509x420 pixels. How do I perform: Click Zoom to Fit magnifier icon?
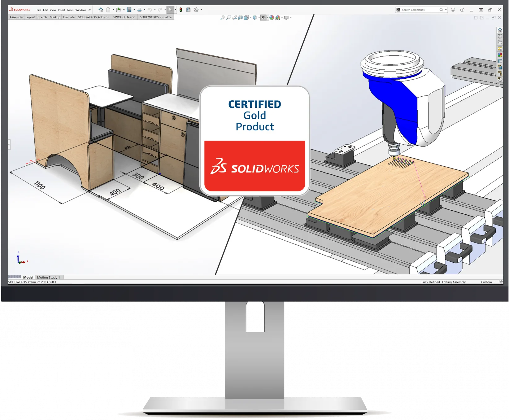click(x=222, y=18)
